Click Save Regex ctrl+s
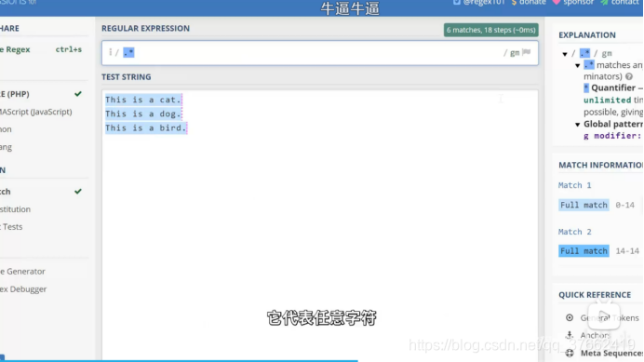The image size is (644, 362). 41,49
